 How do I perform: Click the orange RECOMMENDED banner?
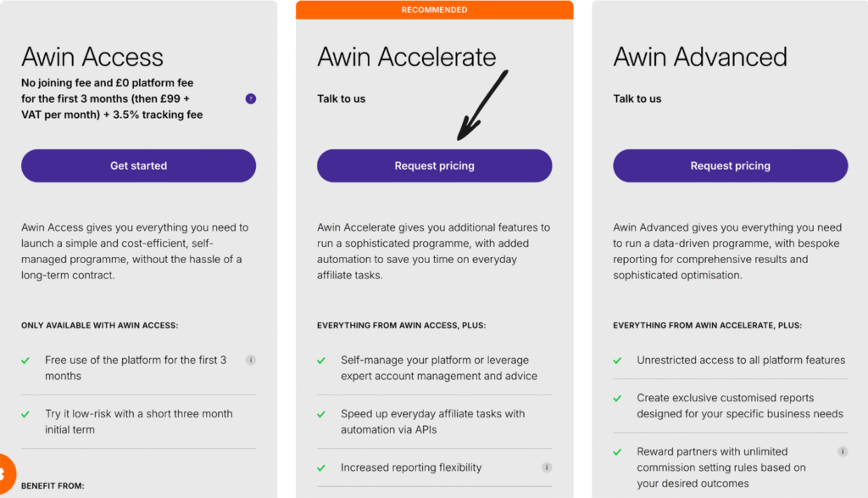(434, 9)
